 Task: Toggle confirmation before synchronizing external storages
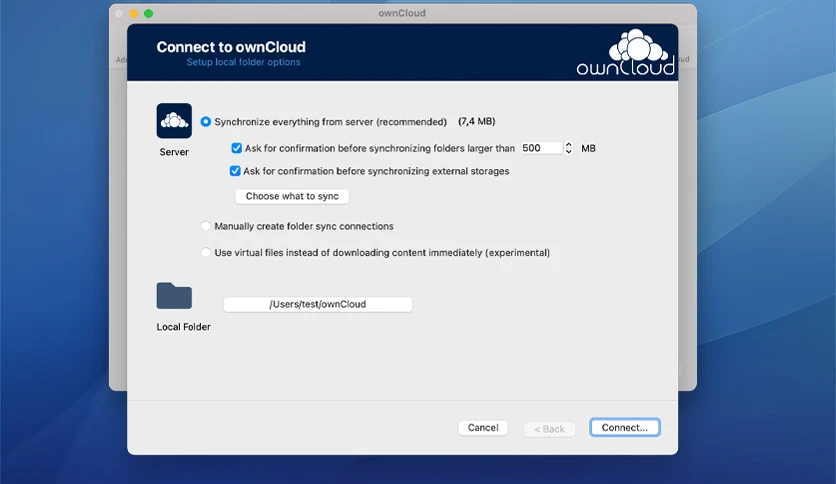pos(235,171)
